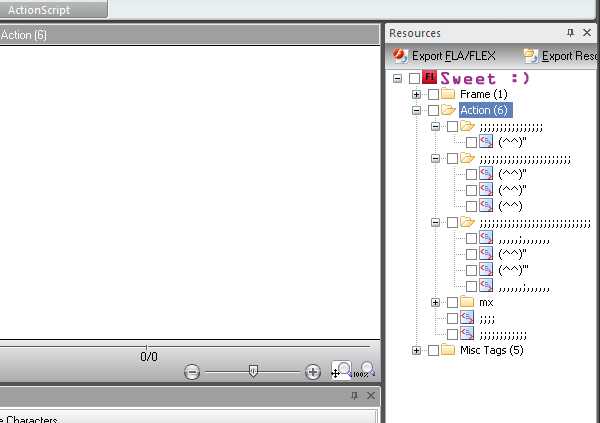This screenshot has height=423, width=600.
Task: Check the Action (6) checkbox
Action: pos(432,110)
